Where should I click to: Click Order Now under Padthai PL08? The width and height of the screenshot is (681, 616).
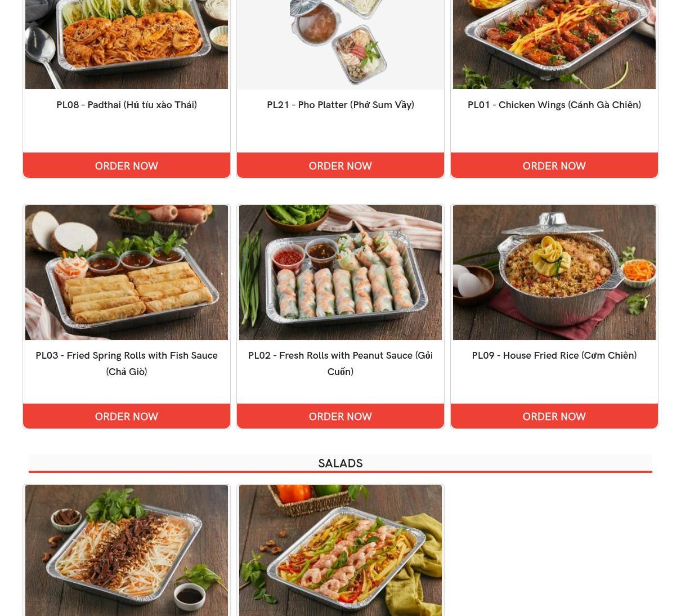pos(127,166)
